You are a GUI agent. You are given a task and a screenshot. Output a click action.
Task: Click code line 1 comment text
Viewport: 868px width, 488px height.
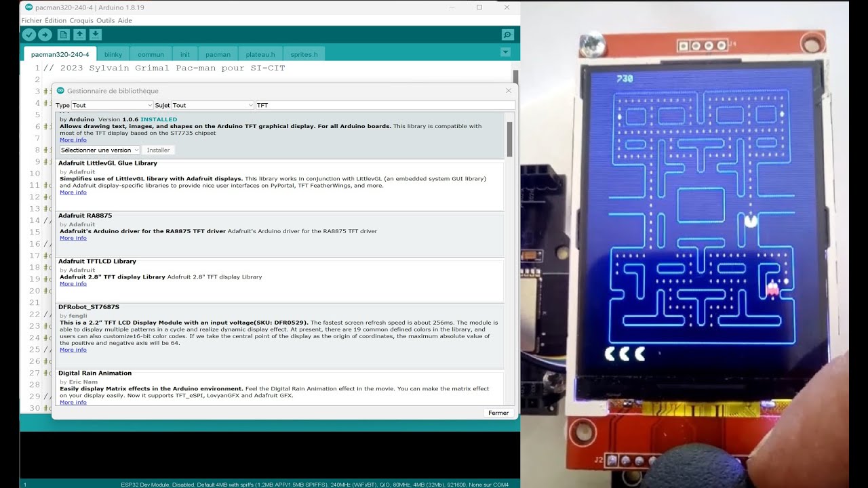point(164,68)
